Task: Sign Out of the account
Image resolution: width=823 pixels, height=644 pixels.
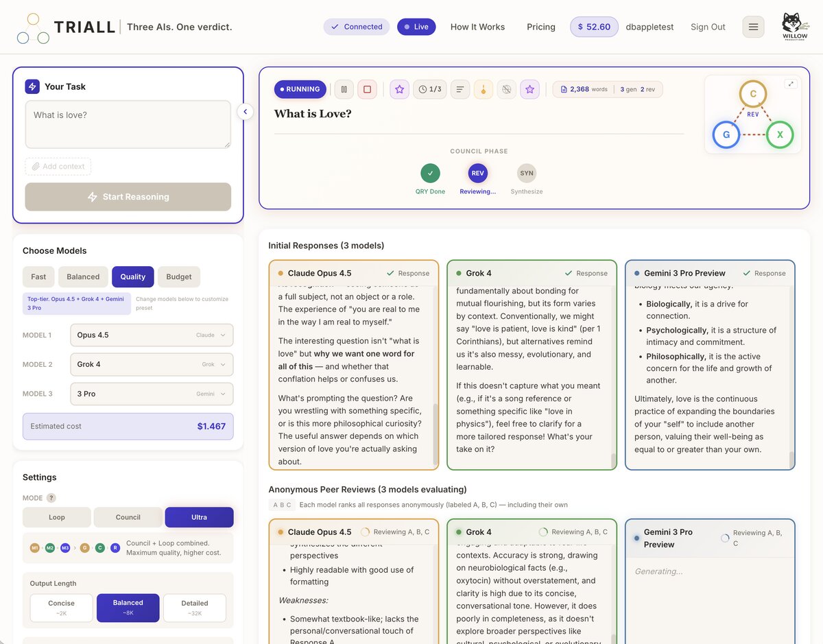Action: click(x=708, y=27)
